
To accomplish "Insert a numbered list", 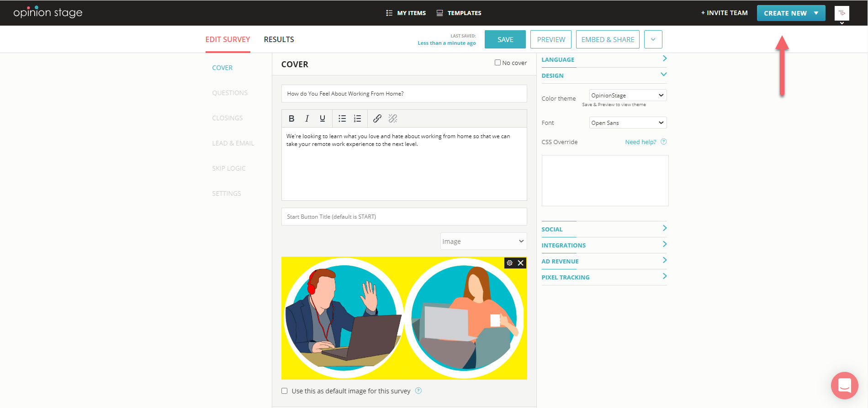I will click(x=357, y=118).
